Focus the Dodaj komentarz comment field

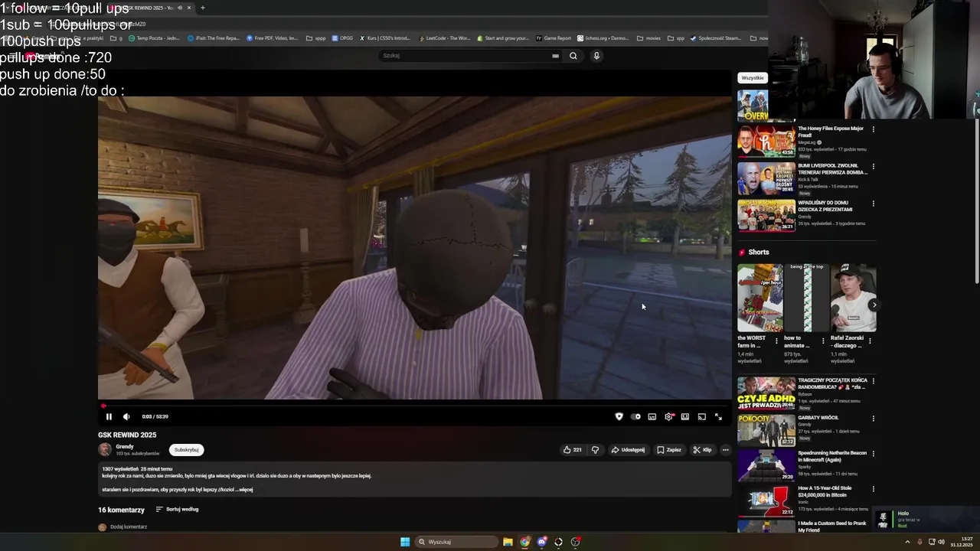click(x=129, y=527)
